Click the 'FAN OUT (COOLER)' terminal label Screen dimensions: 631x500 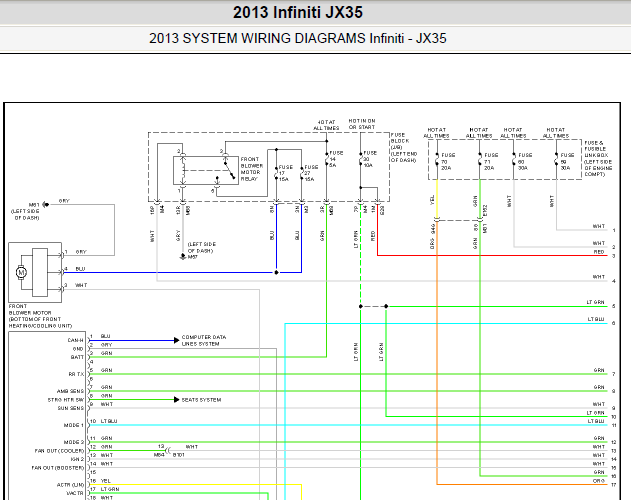(60, 451)
